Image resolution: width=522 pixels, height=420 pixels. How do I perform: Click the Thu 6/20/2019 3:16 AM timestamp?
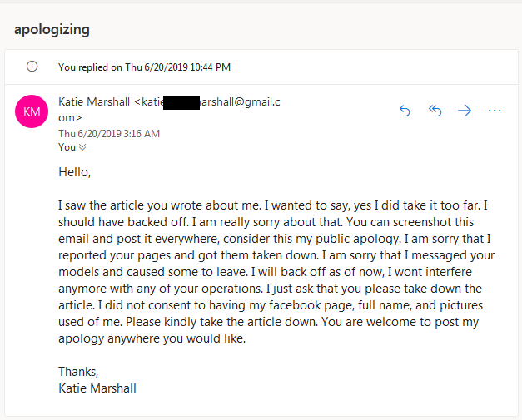[x=109, y=133]
